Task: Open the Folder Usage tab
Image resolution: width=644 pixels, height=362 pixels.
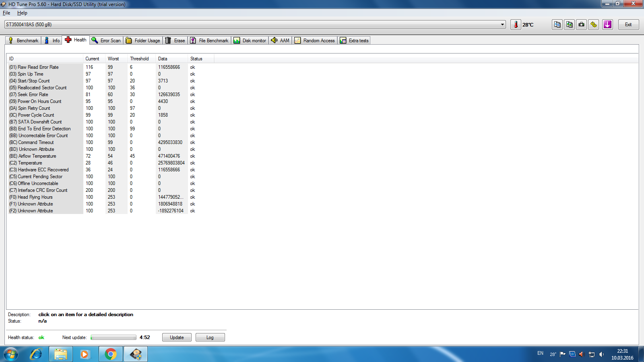Action: point(143,41)
